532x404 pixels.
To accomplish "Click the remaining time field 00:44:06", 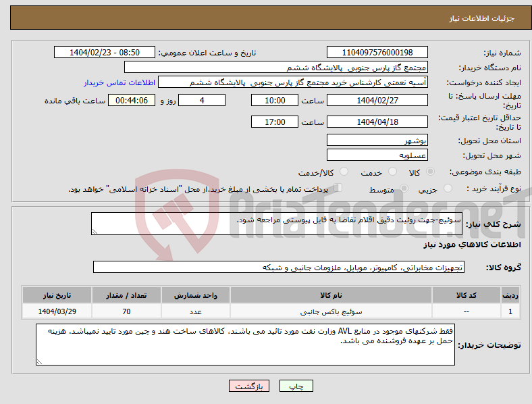I will 132,100.
